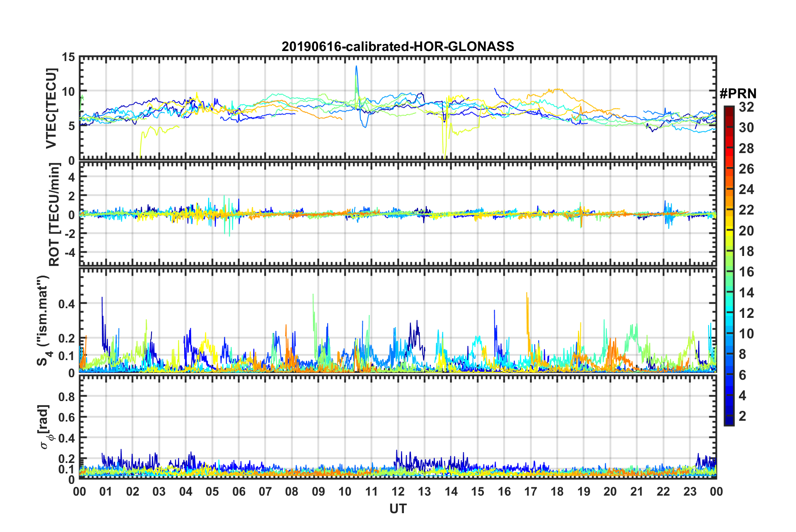The image size is (796, 532).
Task: Click the UT x-axis label
Action: 398,508
